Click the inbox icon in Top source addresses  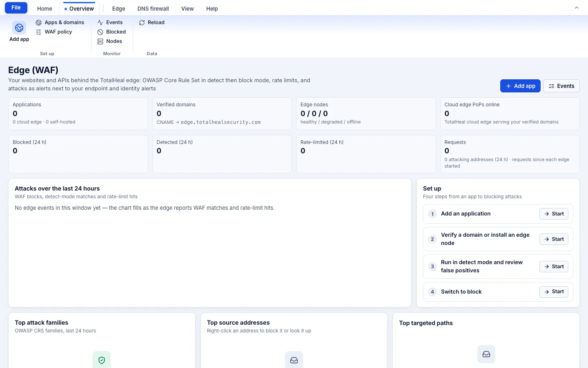[294, 360]
